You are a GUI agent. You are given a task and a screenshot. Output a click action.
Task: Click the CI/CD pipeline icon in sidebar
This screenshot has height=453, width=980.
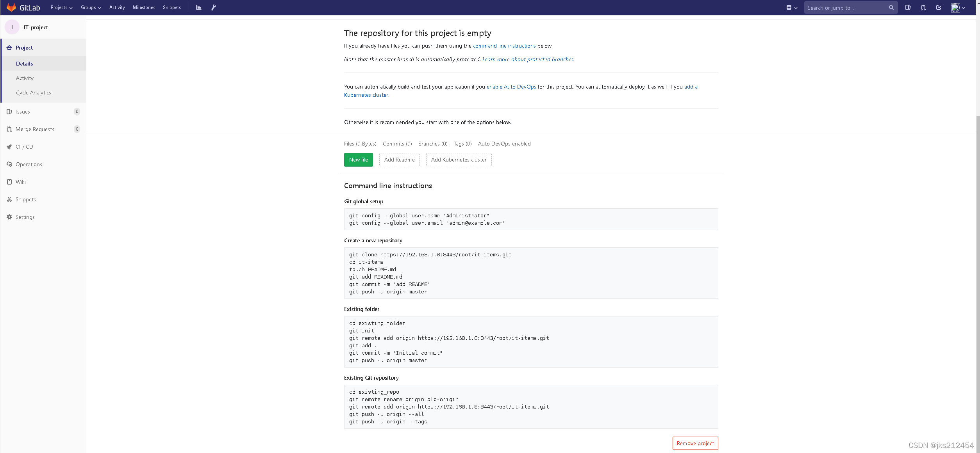[x=9, y=147]
